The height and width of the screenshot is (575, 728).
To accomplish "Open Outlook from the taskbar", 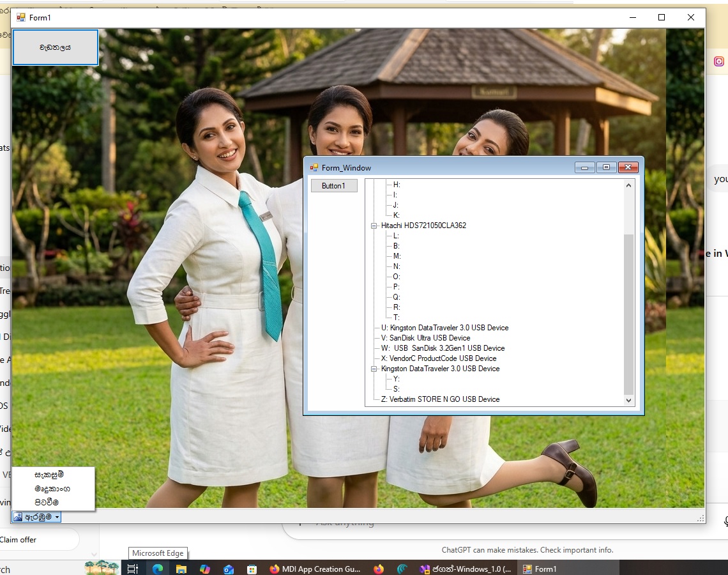I will (x=229, y=569).
